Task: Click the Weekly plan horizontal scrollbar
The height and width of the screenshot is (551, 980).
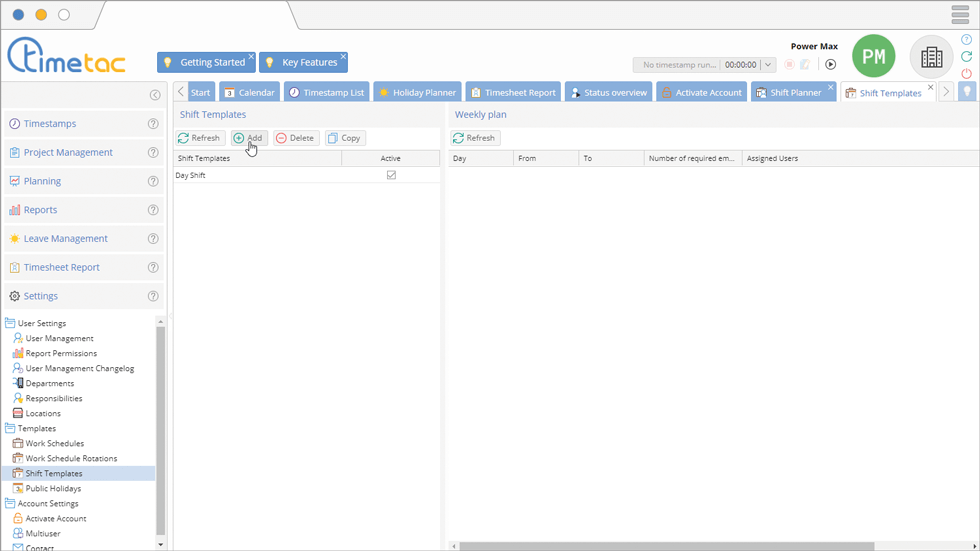Action: [666, 546]
